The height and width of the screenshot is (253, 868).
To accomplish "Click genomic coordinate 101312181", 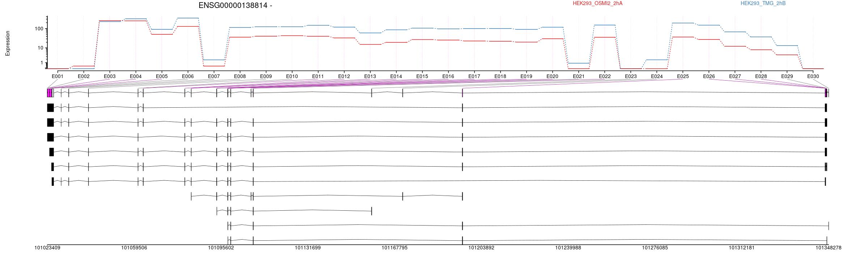I will pyautogui.click(x=742, y=248).
